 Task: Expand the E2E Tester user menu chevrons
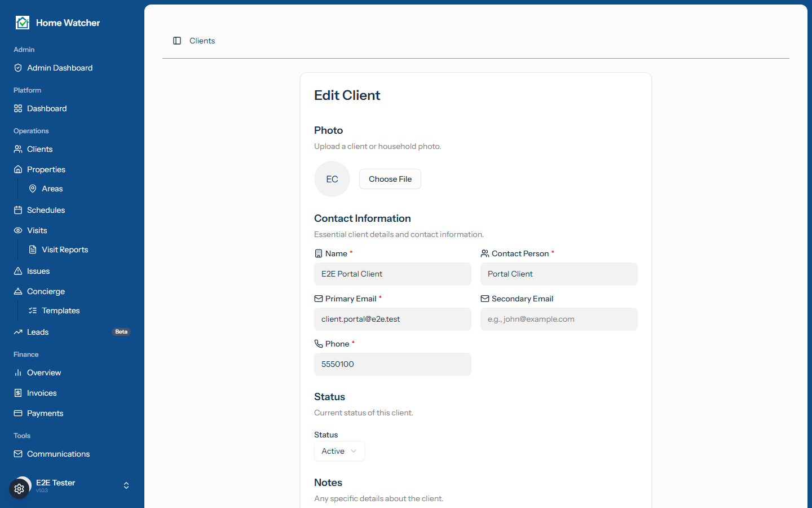point(126,485)
